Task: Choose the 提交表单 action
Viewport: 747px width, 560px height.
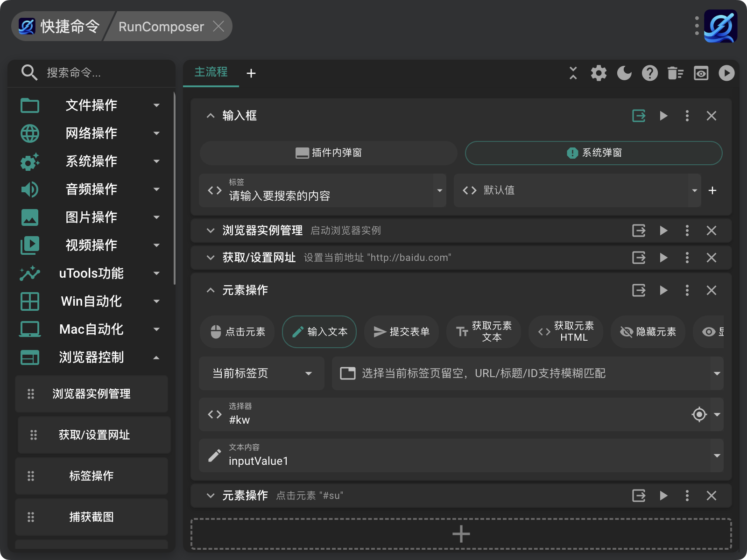Action: tap(402, 332)
